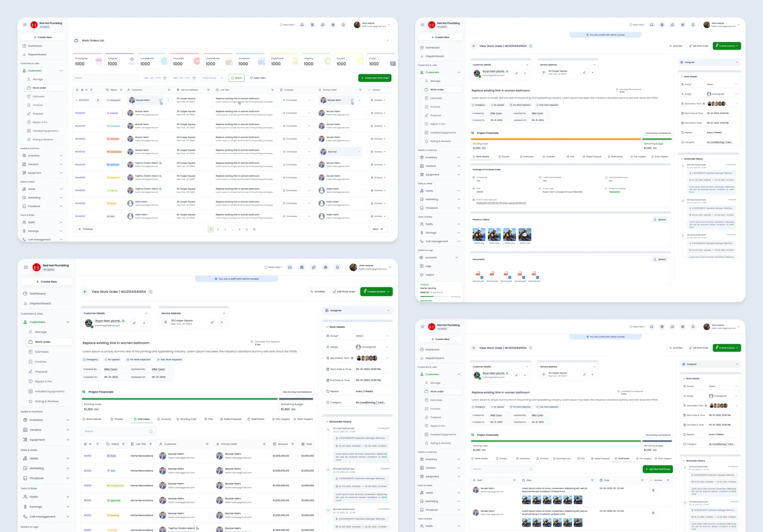Viewport: 763px width, 532px height.
Task: Open Jhon wayne profile menu in Work Orders List
Action: click(x=372, y=25)
